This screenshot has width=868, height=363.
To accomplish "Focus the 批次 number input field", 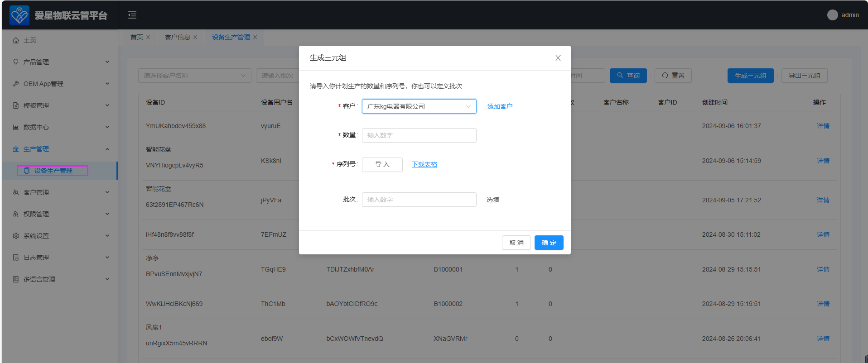I will [419, 200].
